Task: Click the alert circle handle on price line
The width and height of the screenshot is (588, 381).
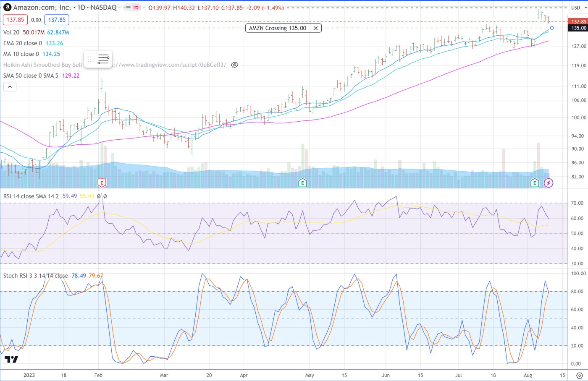Action: pos(552,28)
